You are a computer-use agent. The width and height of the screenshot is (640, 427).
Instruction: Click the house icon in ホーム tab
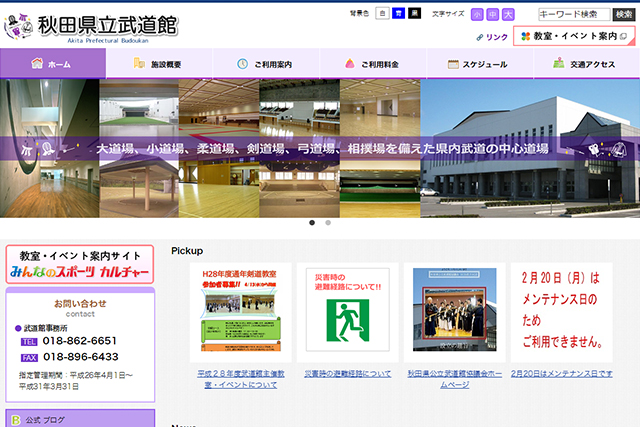37,63
